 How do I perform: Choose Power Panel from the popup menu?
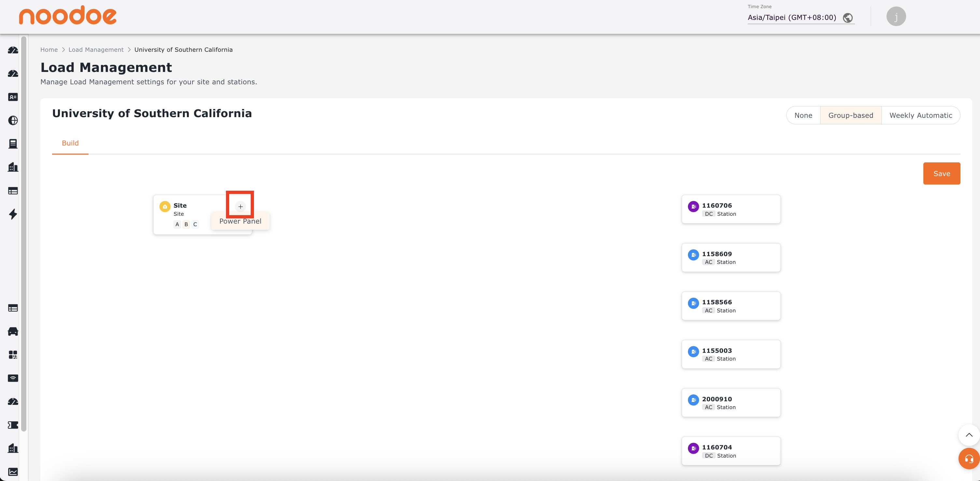coord(240,221)
